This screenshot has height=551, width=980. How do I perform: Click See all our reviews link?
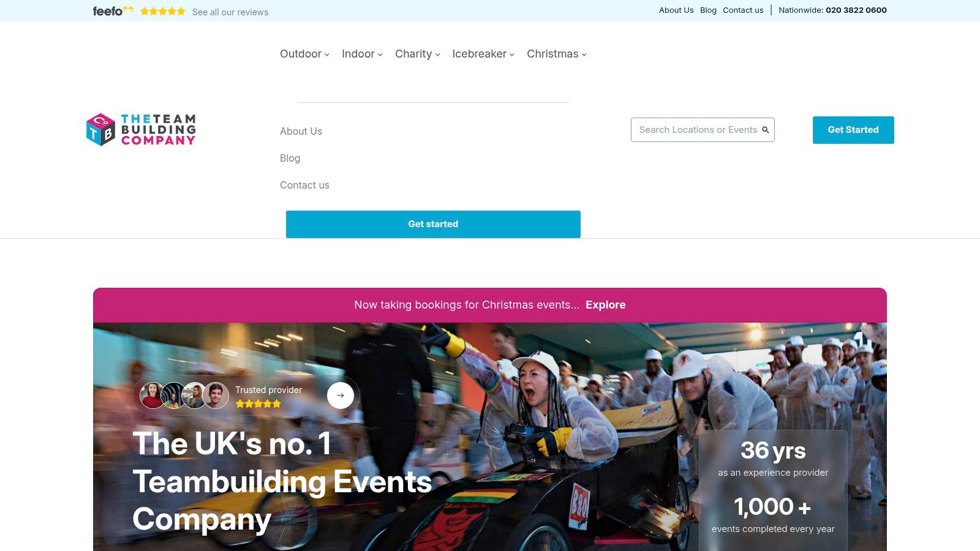coord(230,12)
